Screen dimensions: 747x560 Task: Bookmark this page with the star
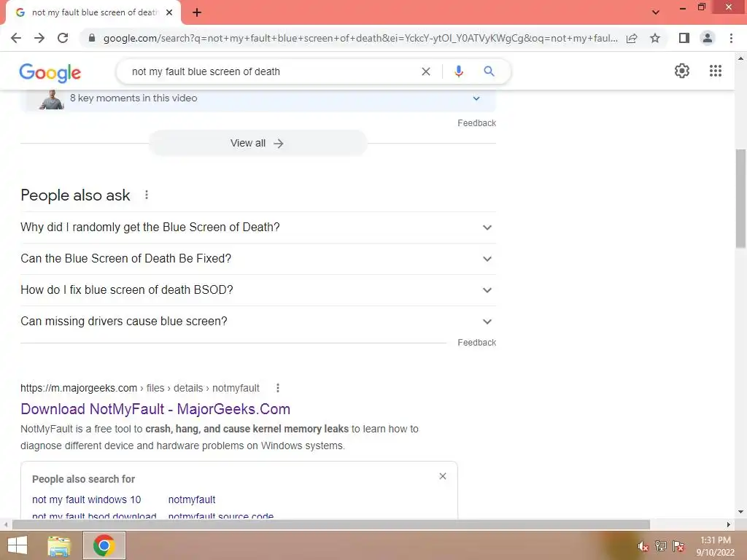click(655, 38)
